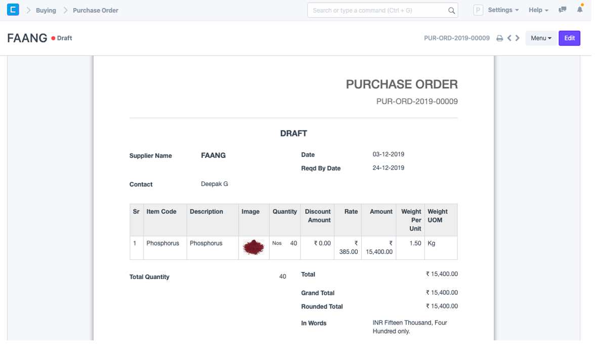
Task: Click the Grand Total amount value
Action: pos(442,292)
